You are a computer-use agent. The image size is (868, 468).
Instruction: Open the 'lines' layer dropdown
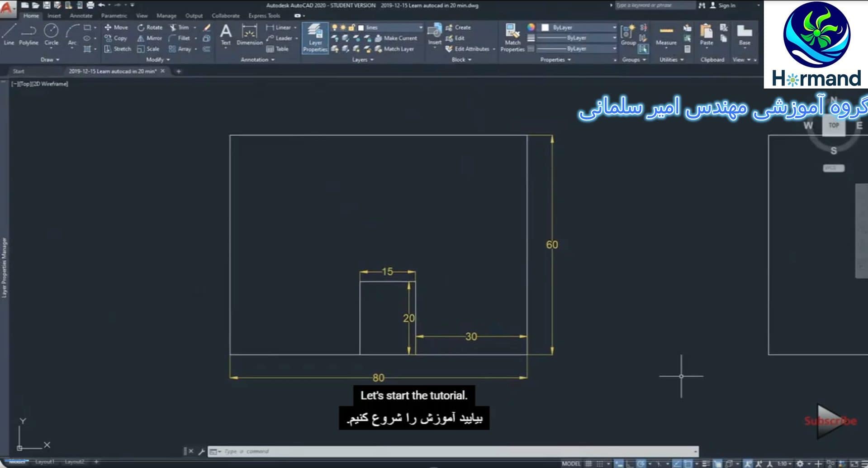(x=420, y=28)
